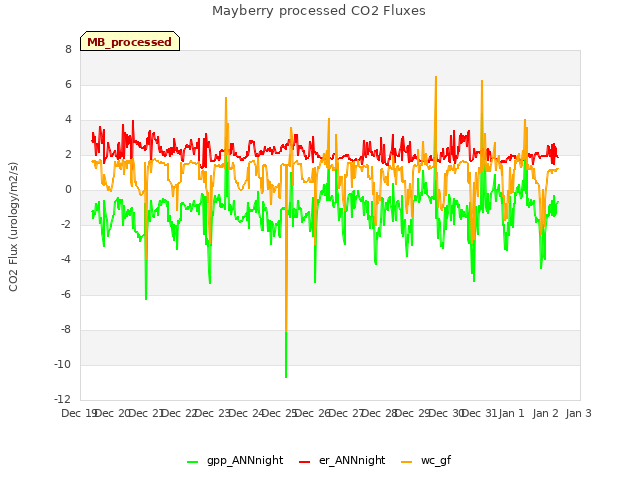Screen dimensions: 640x480
Task: Click the CO2 Flux y-axis title
Action: coord(13,227)
